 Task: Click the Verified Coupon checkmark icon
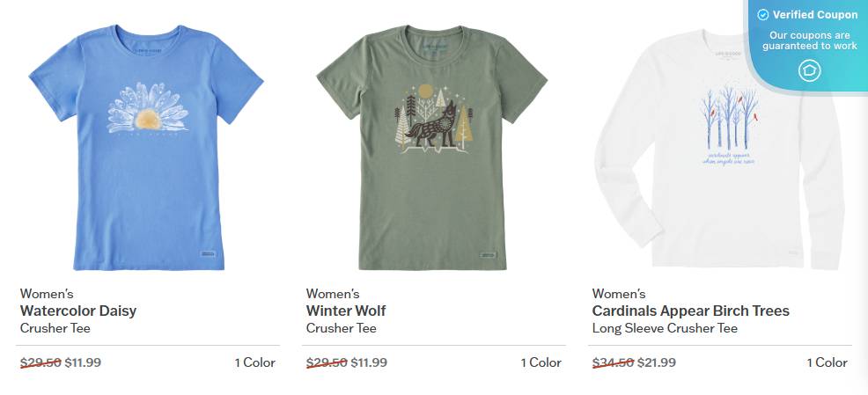(763, 15)
